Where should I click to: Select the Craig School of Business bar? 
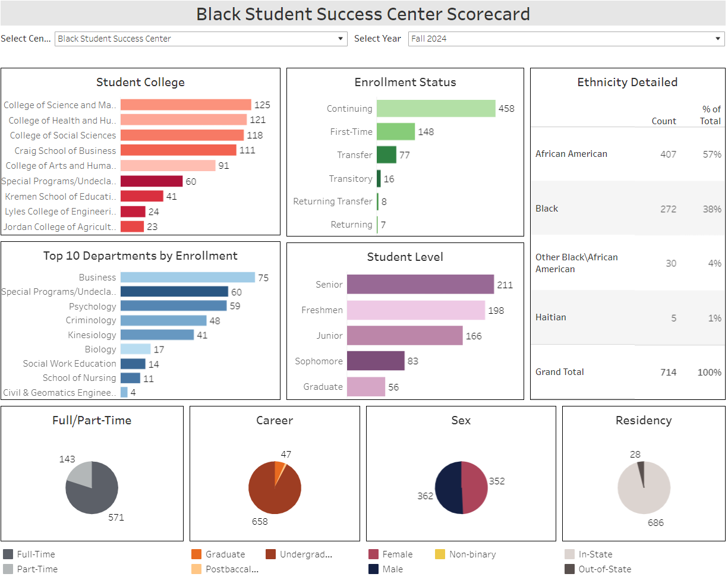pos(178,150)
